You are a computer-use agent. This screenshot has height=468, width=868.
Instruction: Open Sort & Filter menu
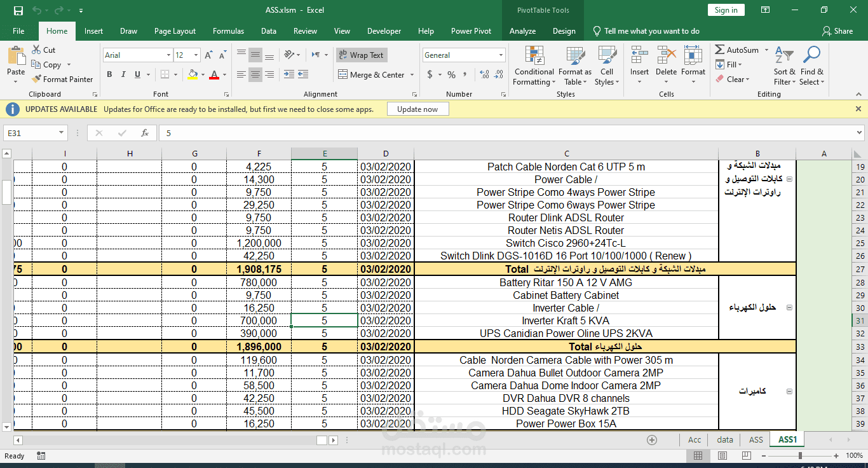click(x=785, y=66)
